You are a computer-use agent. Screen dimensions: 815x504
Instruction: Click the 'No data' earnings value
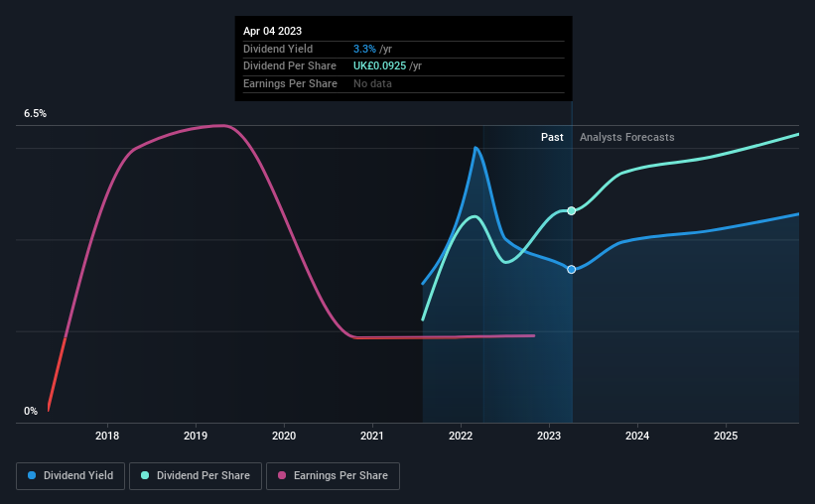372,83
